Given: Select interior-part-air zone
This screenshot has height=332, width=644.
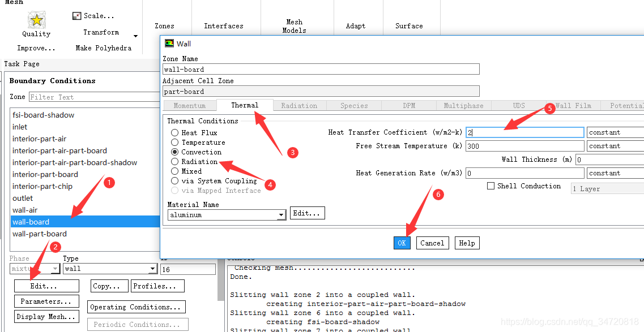Looking at the screenshot, I should (85, 139).
